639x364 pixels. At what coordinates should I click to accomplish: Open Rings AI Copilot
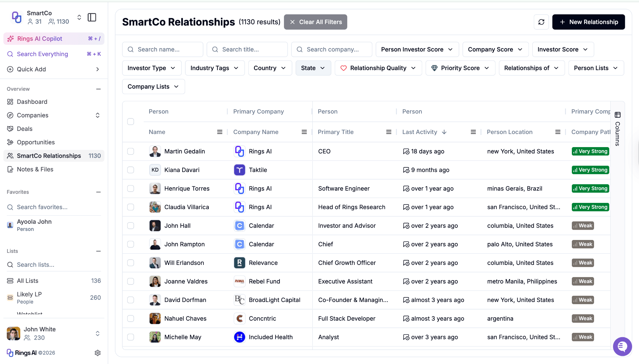click(54, 39)
